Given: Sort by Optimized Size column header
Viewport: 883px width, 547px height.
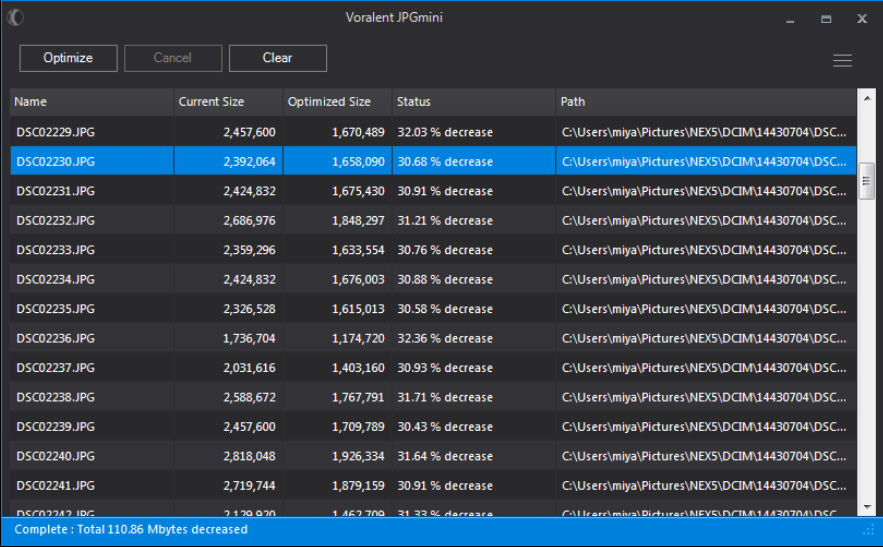Looking at the screenshot, I should 337,102.
